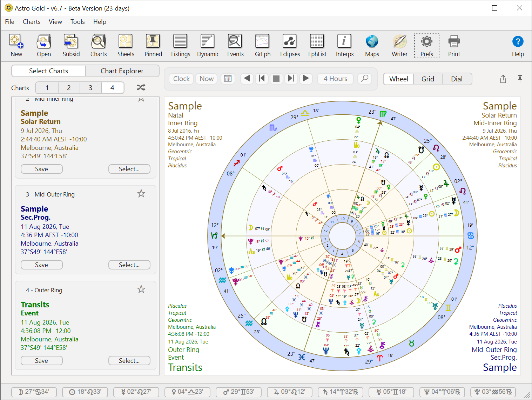Screen dimensions: 532x400
Task: Open a chart file with Open icon
Action: point(44,46)
